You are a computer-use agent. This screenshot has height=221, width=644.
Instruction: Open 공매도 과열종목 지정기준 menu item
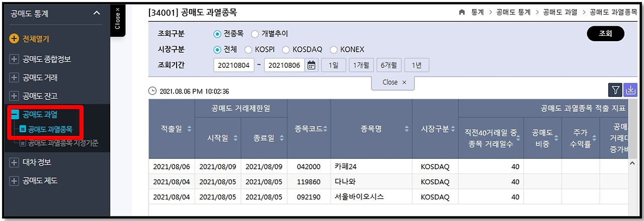pyautogui.click(x=63, y=143)
